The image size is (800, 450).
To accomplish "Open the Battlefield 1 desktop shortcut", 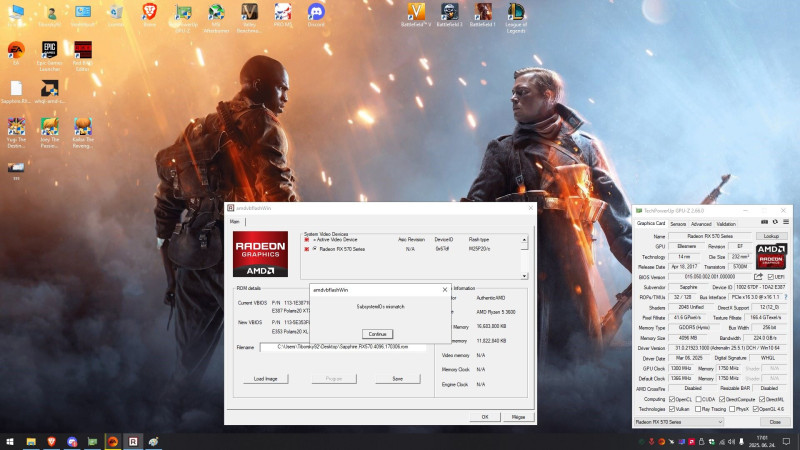I will pyautogui.click(x=482, y=15).
